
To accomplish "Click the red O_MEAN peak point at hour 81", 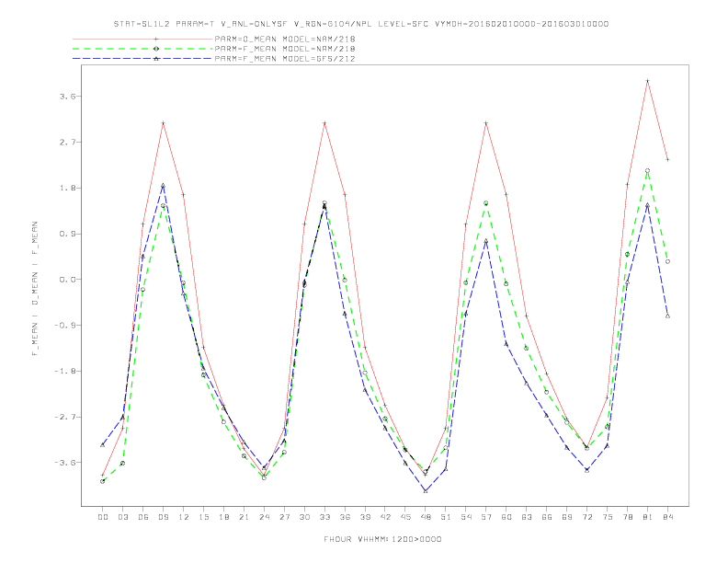I will click(x=647, y=81).
